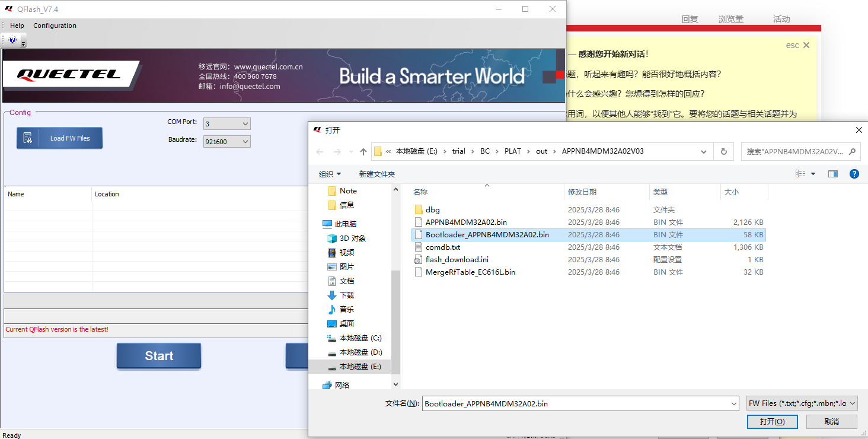Open the FW Files type filter dropdown
Viewport: 868px width, 439px height.
[802, 403]
